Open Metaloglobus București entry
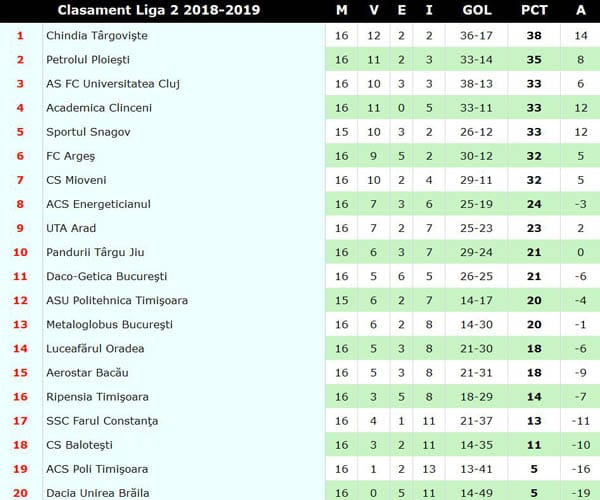Viewport: 600px width, 500px height. click(109, 325)
